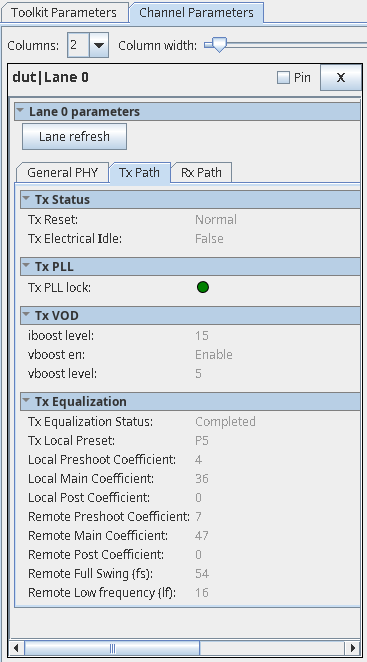Click the green Tx PLL lock indicator

point(203,288)
